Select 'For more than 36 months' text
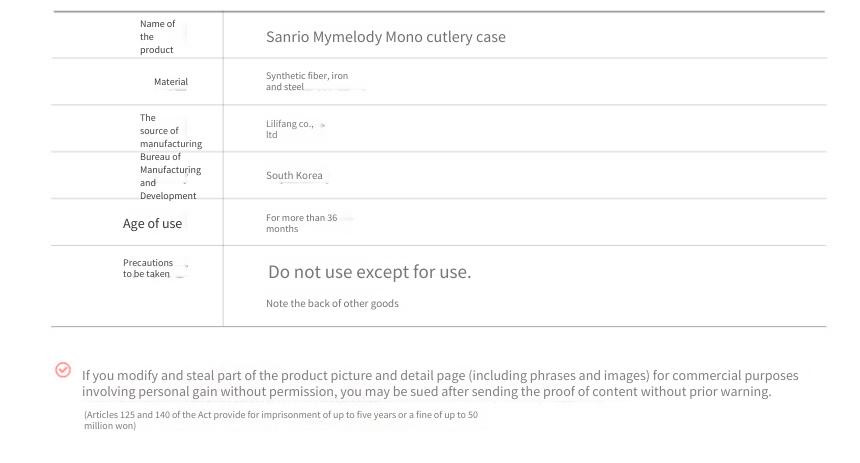This screenshot has height=463, width=860. tap(301, 223)
